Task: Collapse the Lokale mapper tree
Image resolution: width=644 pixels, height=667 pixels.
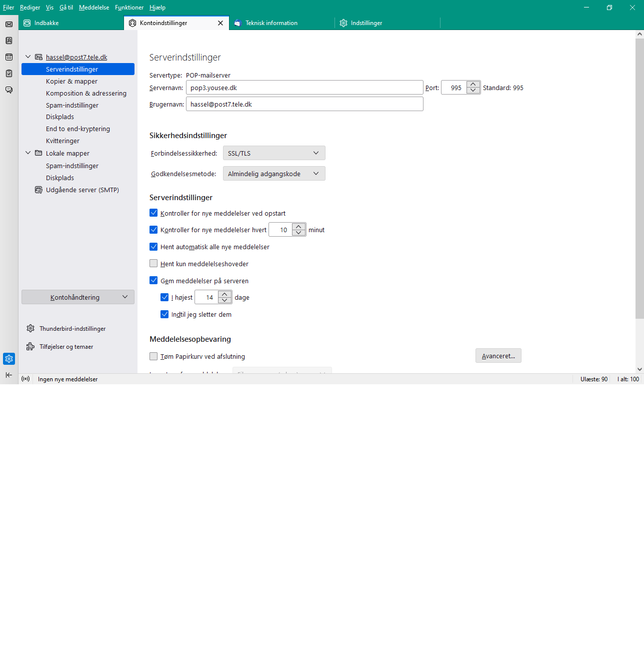Action: coord(28,153)
